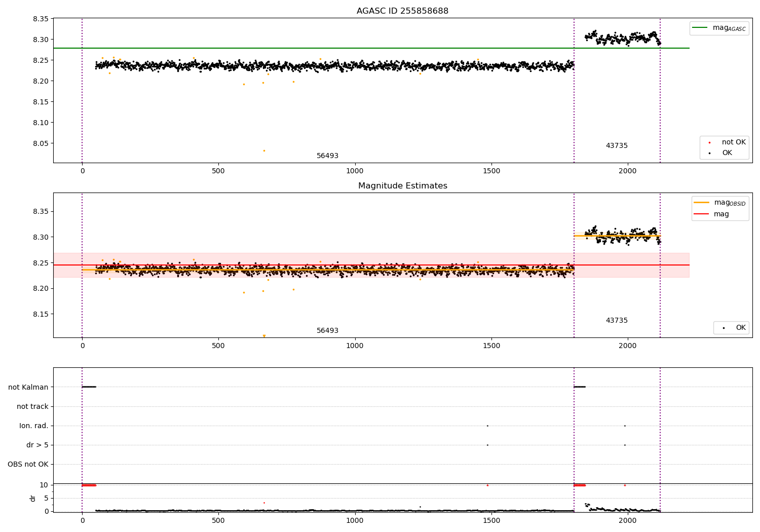
Task: Click orange line sample in mag OBSID legend
Action: [x=702, y=203]
